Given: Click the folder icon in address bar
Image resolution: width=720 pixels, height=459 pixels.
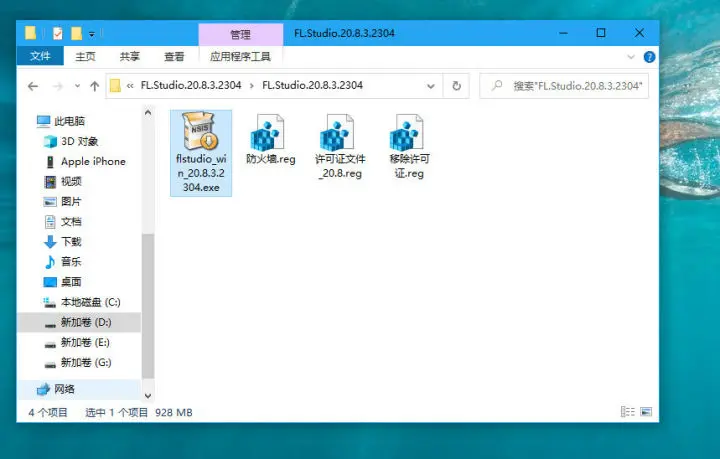Looking at the screenshot, I should coord(115,86).
